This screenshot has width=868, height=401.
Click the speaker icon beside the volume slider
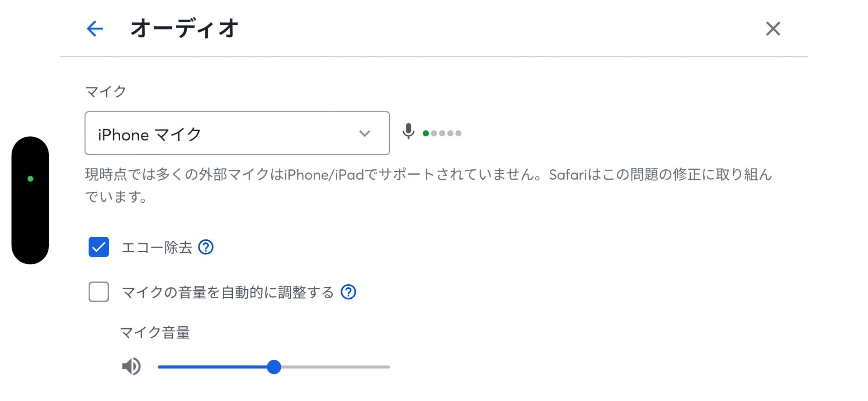click(131, 367)
